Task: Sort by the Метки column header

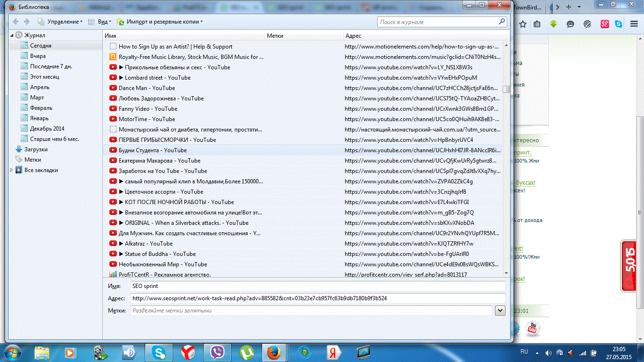Action: 304,36
